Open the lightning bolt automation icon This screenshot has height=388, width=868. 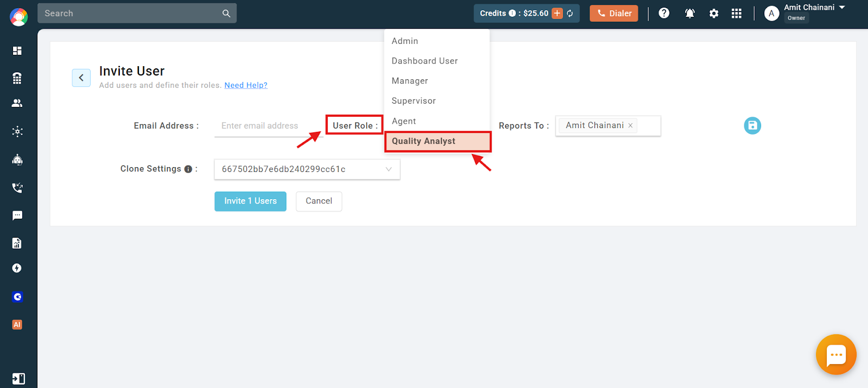17,268
